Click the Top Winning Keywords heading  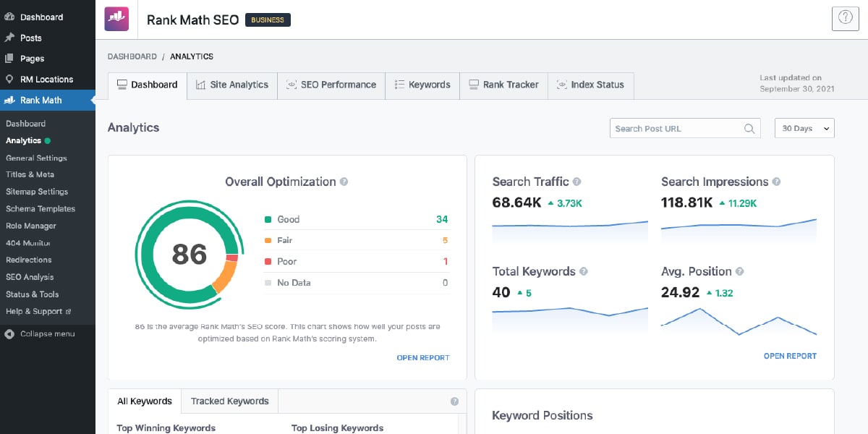(166, 428)
